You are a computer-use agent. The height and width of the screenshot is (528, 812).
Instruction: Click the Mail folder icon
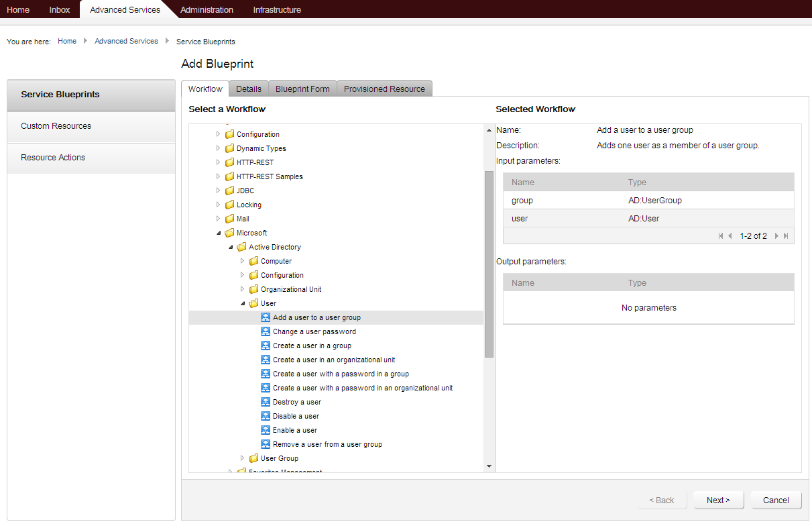pos(229,218)
